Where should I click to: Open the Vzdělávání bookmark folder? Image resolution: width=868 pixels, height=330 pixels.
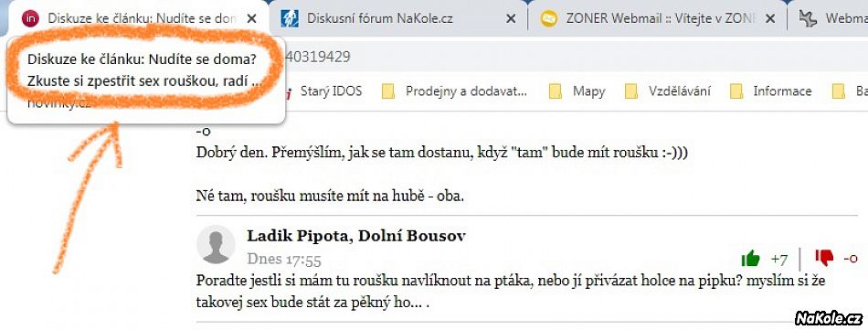point(668,90)
